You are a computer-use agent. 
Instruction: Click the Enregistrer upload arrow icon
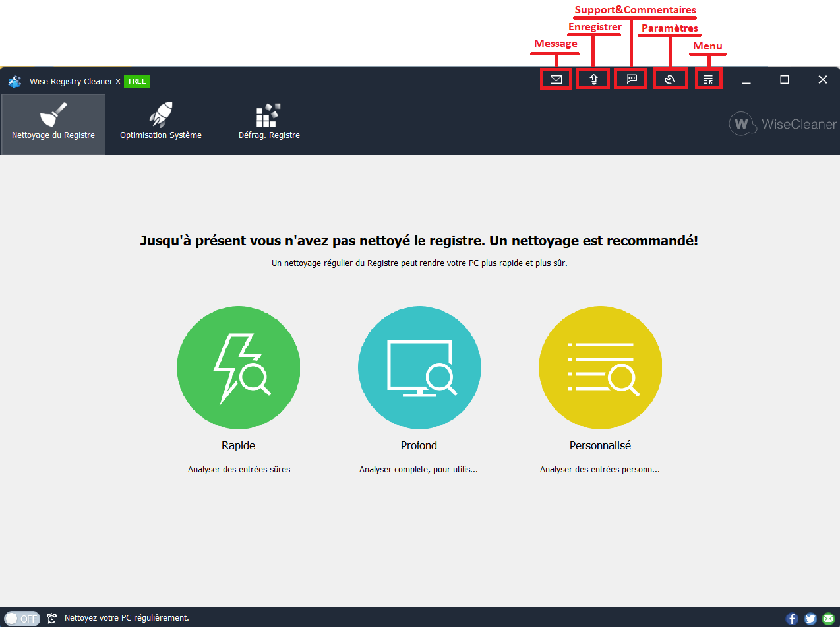pos(593,79)
